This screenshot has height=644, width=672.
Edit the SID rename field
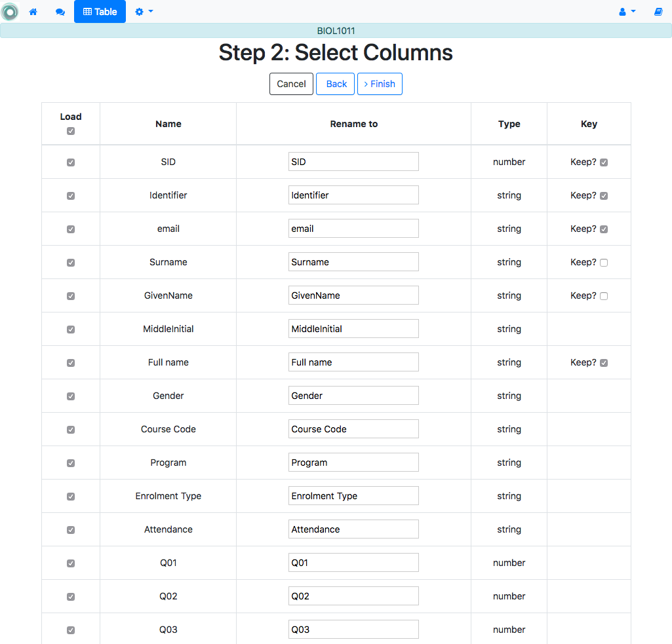pos(353,161)
